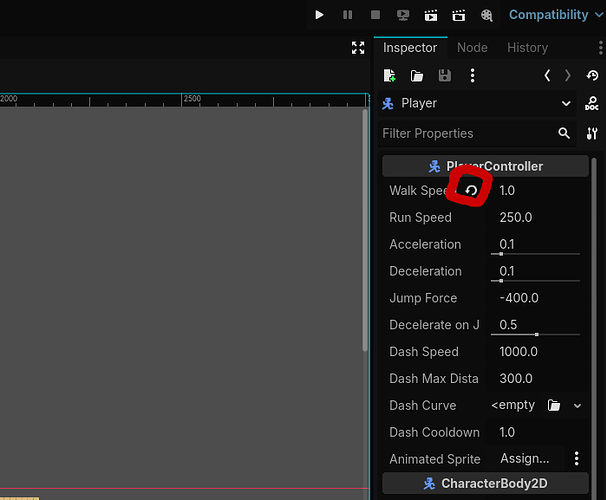
Task: Save the current resource icon
Action: [x=444, y=75]
